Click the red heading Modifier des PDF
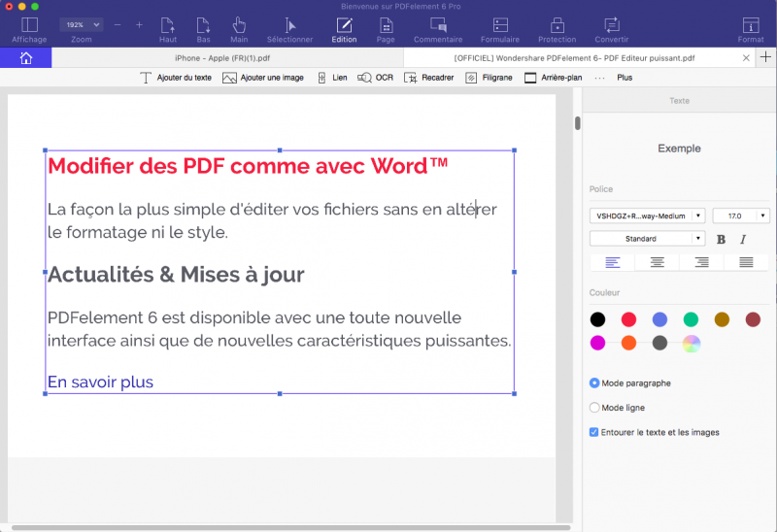Viewport: 777px width, 532px height. (248, 166)
